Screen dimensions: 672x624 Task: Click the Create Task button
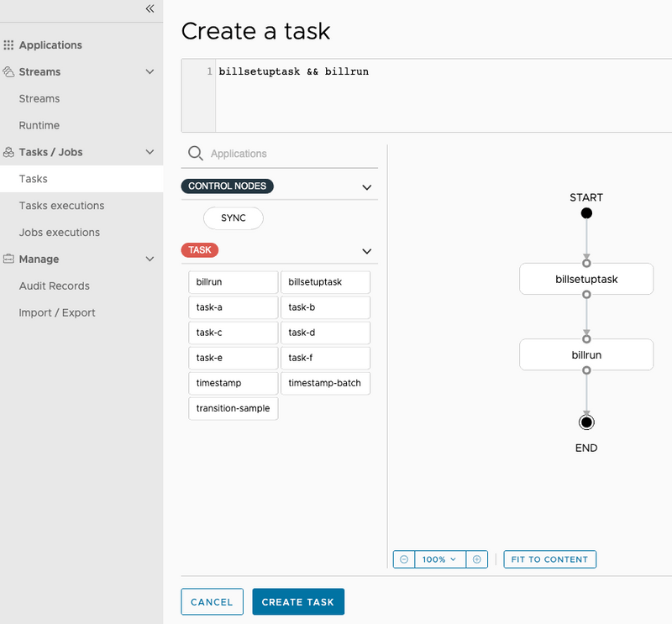298,601
